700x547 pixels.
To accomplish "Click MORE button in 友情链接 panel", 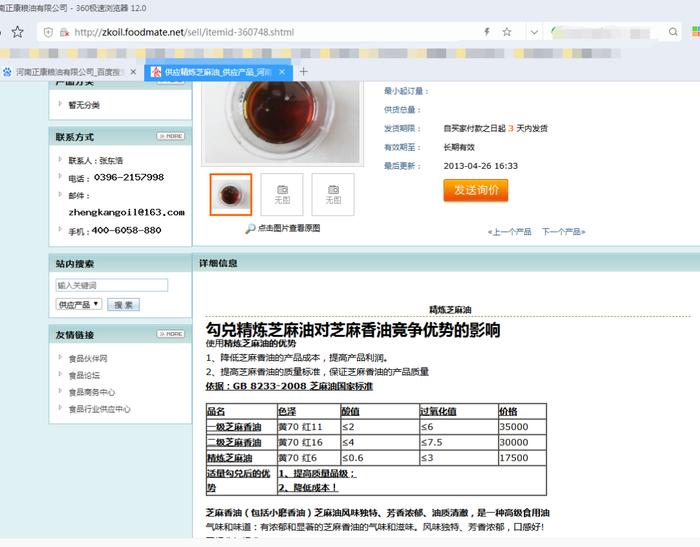I will [171, 334].
